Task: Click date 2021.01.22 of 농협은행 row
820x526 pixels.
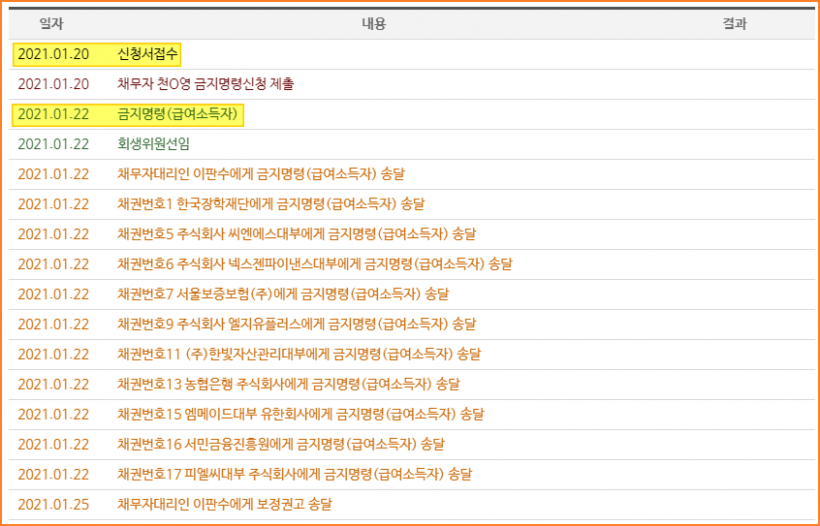Action: click(53, 385)
